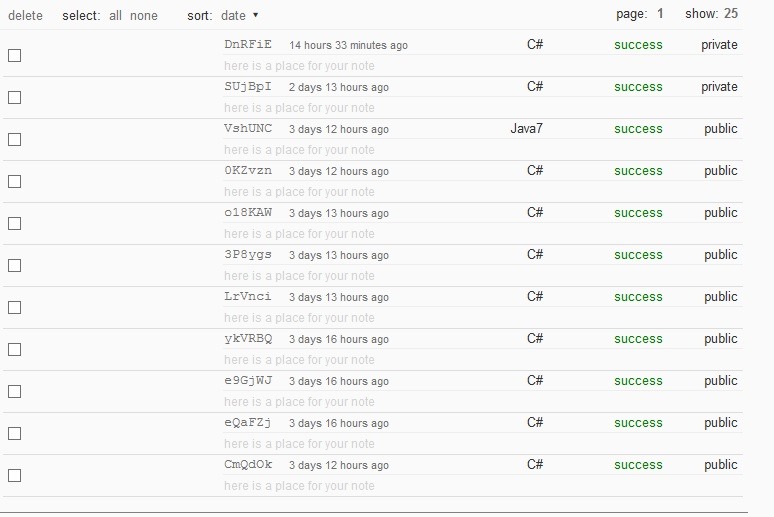Tick the eQaFZj row checkbox
The height and width of the screenshot is (517, 774).
[x=15, y=433]
